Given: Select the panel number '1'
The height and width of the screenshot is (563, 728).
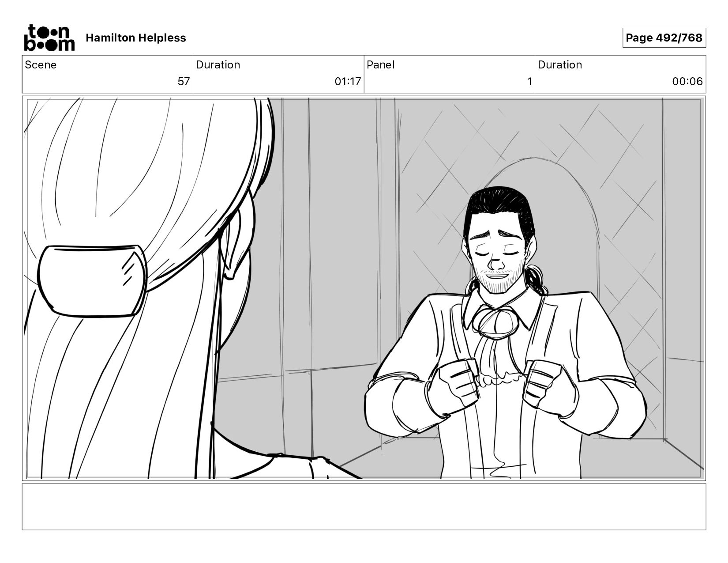Looking at the screenshot, I should pos(529,82).
